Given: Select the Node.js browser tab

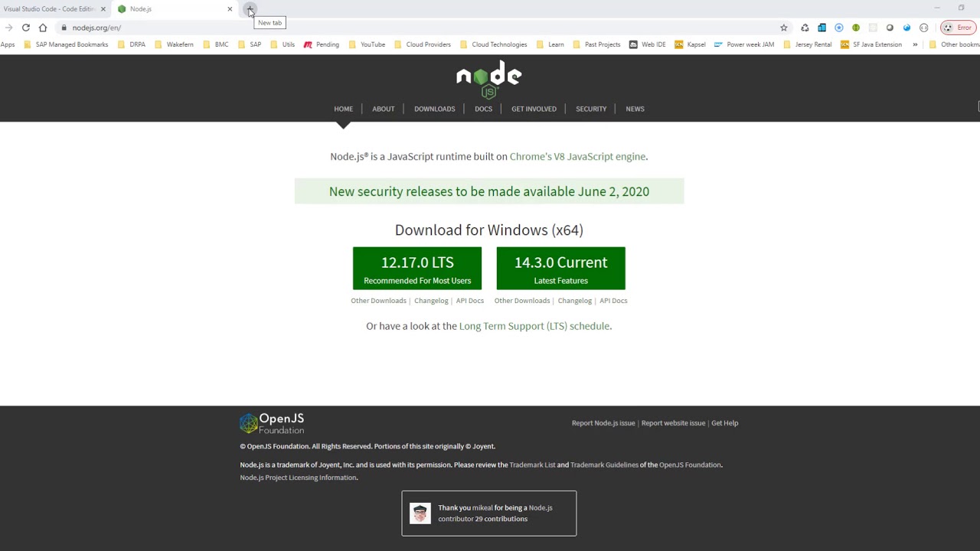Looking at the screenshot, I should (175, 9).
